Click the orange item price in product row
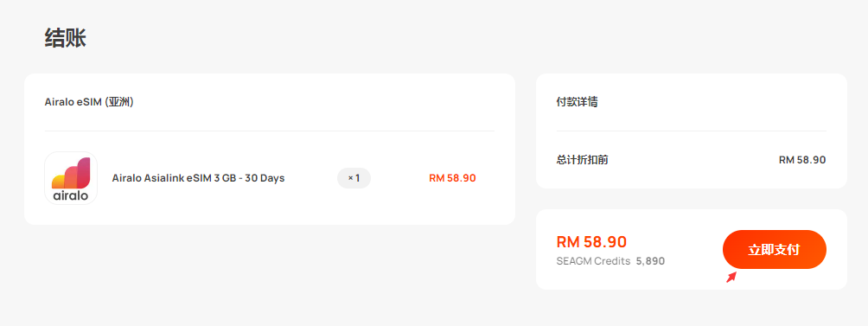The width and height of the screenshot is (868, 326). pyautogui.click(x=452, y=178)
